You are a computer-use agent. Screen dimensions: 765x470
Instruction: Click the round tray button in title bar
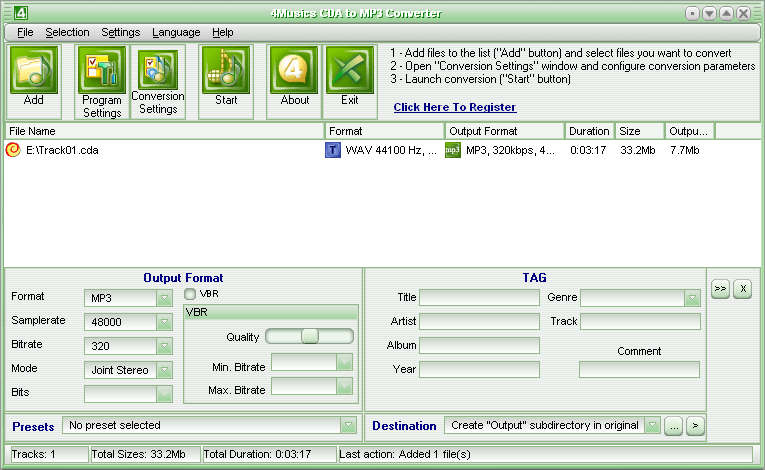coord(692,13)
